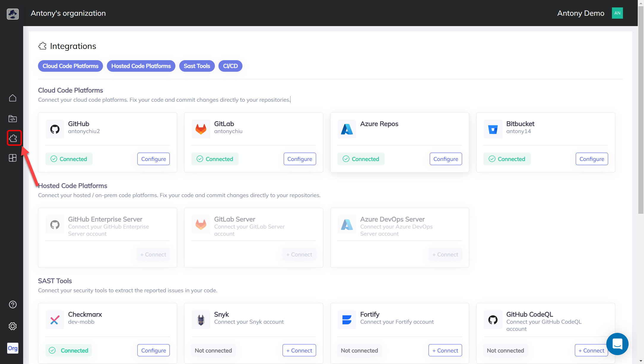Connect the Snyk account
Image resolution: width=644 pixels, height=364 pixels.
[299, 350]
